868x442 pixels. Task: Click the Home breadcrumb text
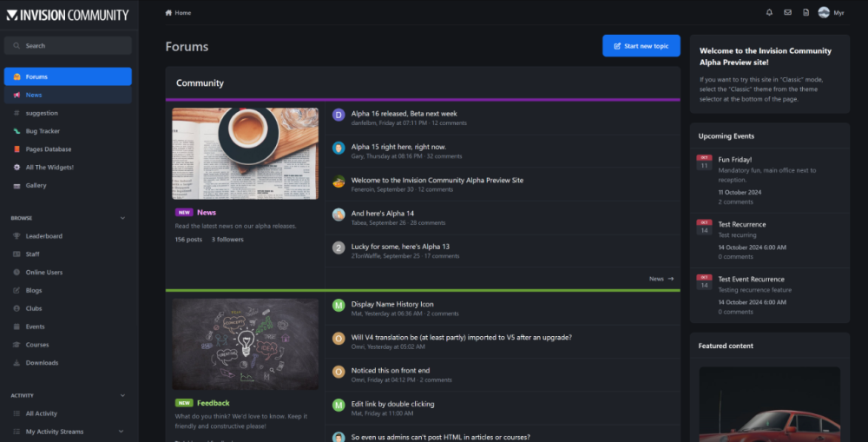[182, 13]
